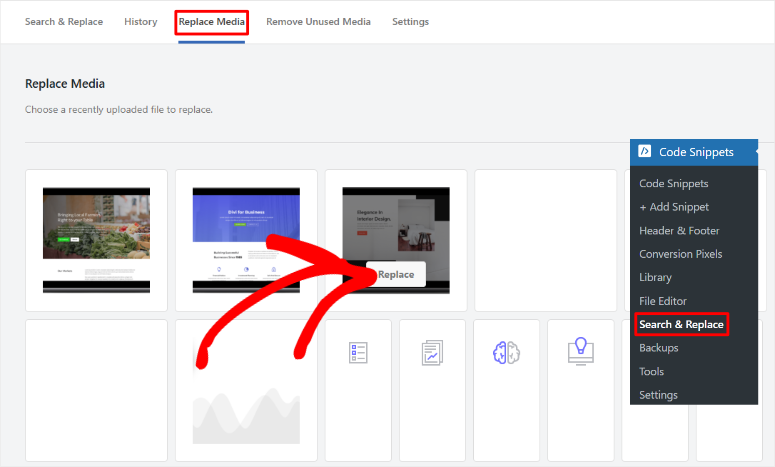Click the Code Snippets logo icon

pyautogui.click(x=645, y=151)
